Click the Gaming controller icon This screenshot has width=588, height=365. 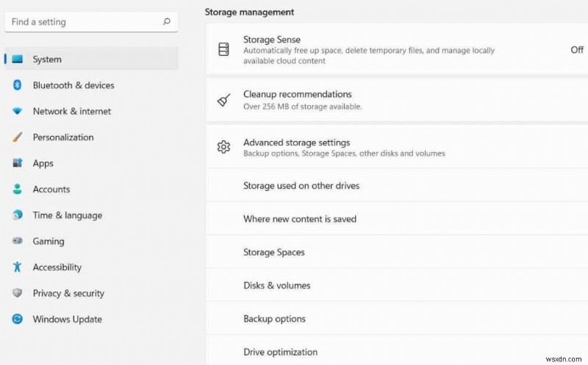[18, 242]
